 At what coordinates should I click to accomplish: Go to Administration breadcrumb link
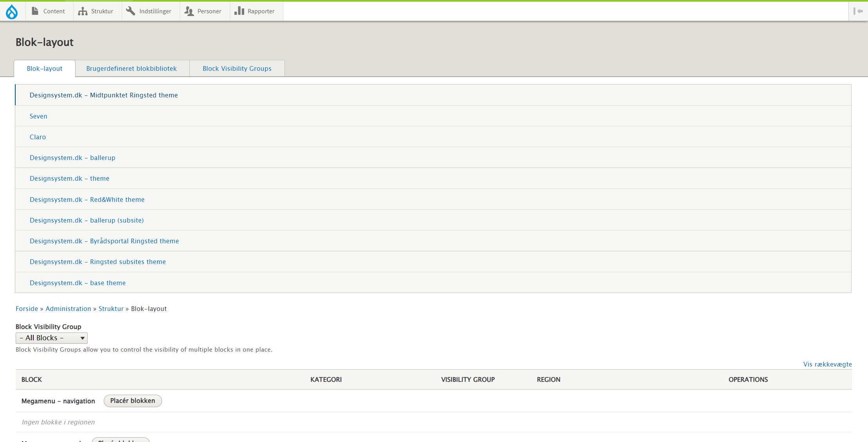pos(68,309)
